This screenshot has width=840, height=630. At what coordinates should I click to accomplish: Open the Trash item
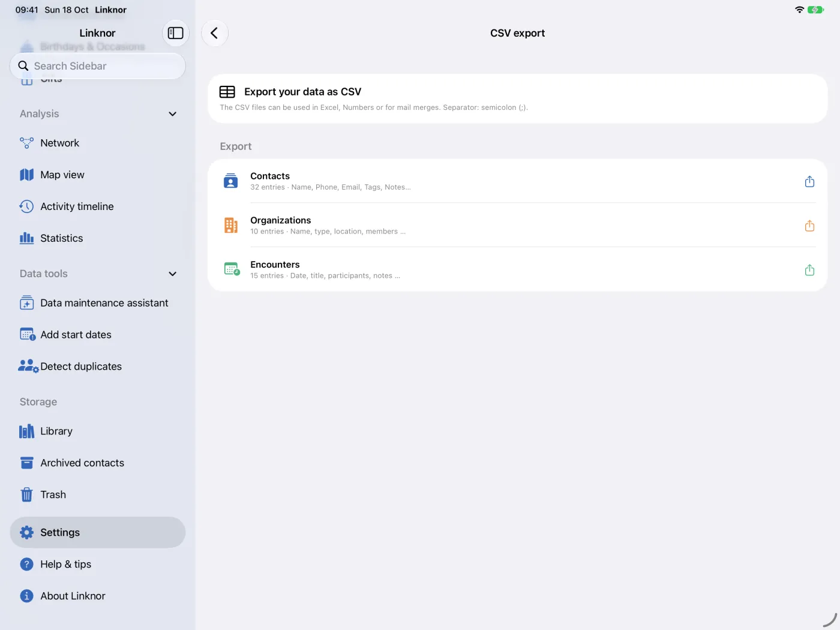click(98, 495)
